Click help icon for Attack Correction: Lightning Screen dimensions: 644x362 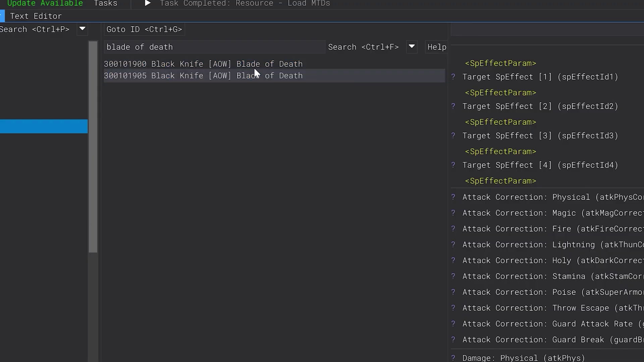453,245
